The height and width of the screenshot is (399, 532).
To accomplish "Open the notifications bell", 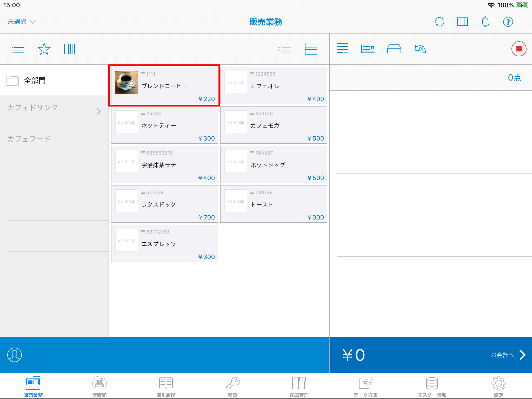I will pyautogui.click(x=485, y=22).
